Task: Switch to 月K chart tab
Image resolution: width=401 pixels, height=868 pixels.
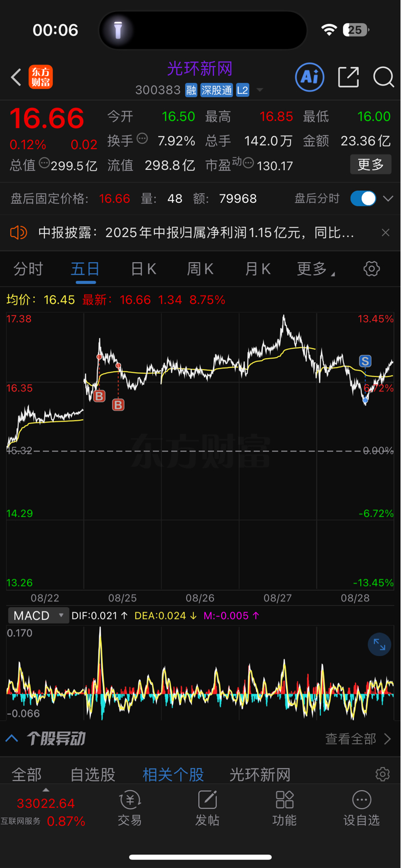Action: 258,269
